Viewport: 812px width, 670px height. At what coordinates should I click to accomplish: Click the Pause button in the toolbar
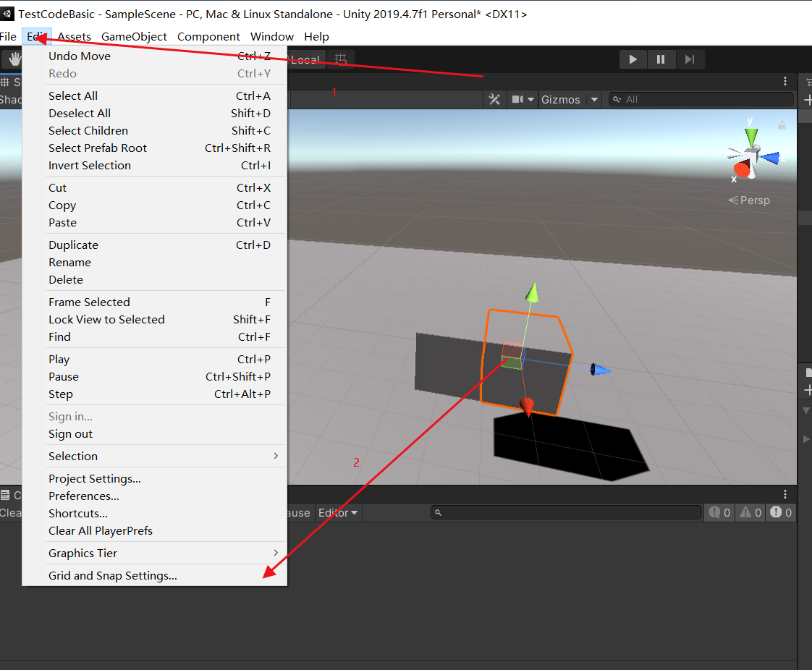661,59
